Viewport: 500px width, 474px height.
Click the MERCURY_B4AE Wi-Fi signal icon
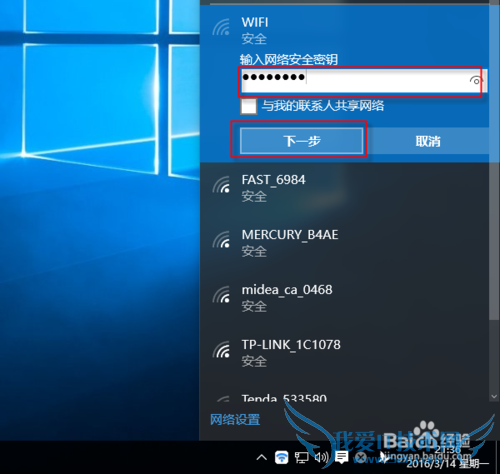click(x=221, y=240)
